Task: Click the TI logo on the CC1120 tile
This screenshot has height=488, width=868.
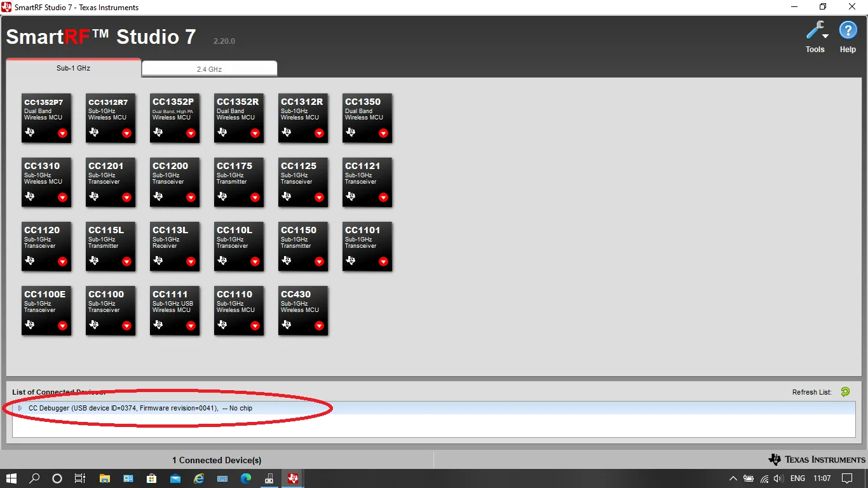Action: [x=31, y=261]
